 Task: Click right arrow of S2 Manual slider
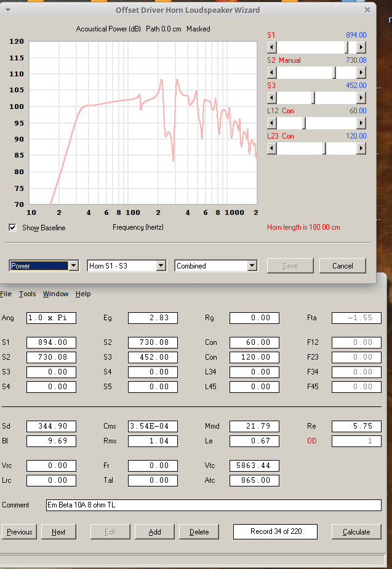[x=361, y=73]
